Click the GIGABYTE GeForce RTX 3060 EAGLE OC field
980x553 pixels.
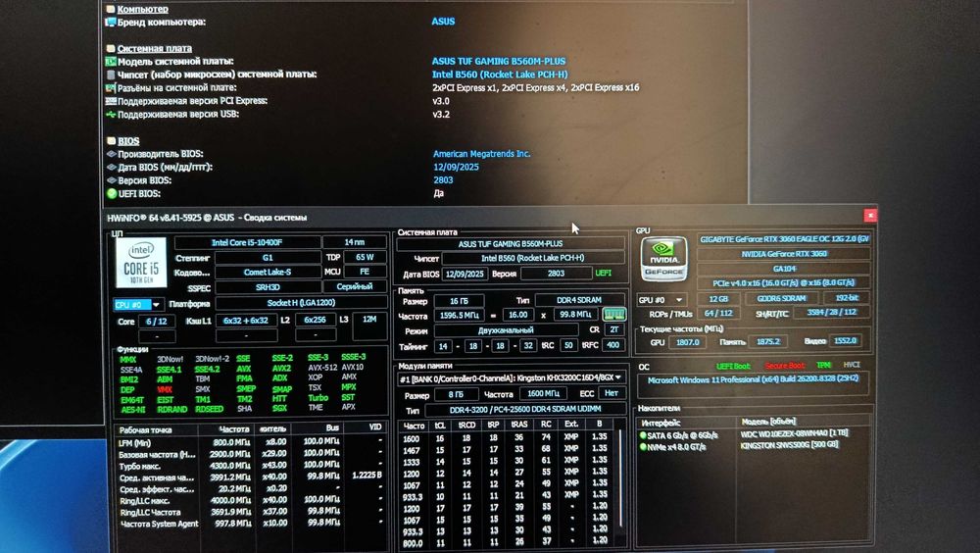(784, 239)
